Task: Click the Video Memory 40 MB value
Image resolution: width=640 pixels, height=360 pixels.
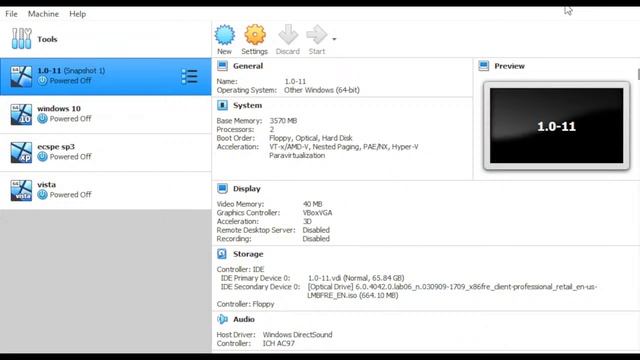Action: 312,204
